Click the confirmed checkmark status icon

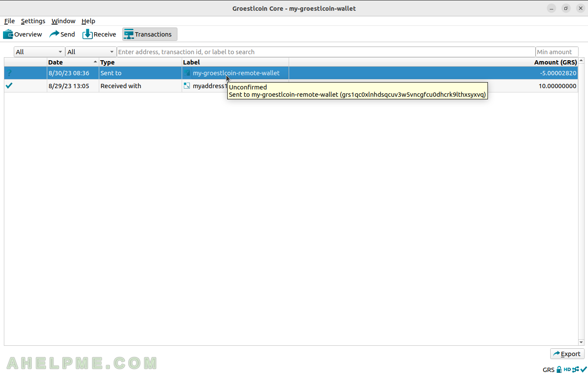click(9, 86)
